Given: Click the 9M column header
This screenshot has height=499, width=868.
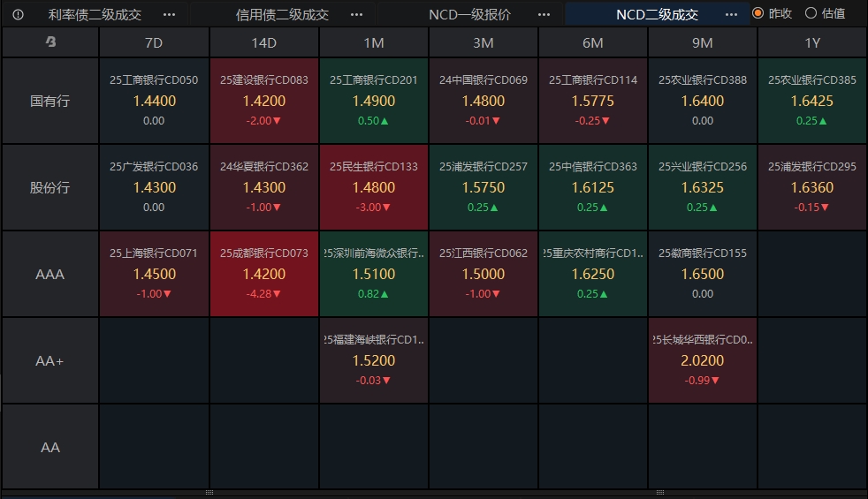Looking at the screenshot, I should coord(703,42).
